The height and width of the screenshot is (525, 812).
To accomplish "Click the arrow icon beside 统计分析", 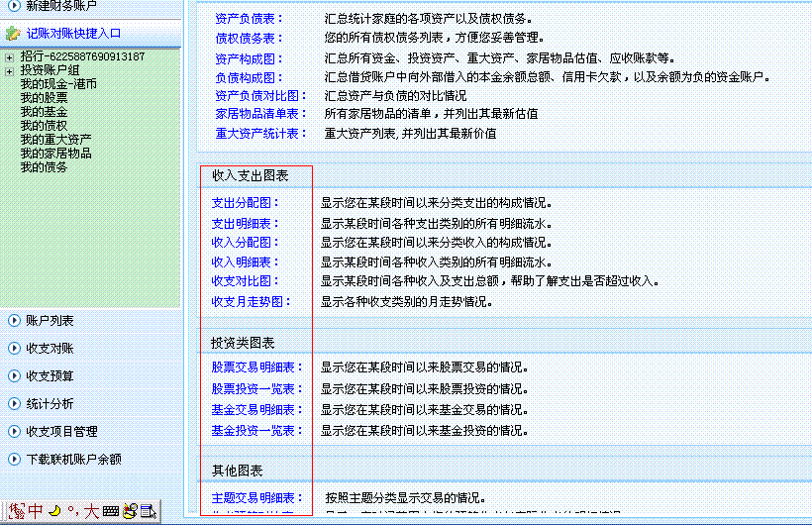I will tap(13, 403).
